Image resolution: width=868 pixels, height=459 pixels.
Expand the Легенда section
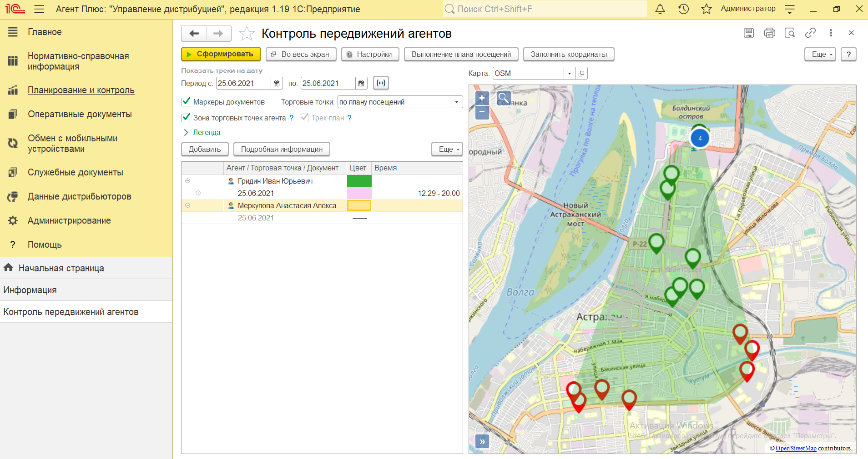[x=202, y=132]
